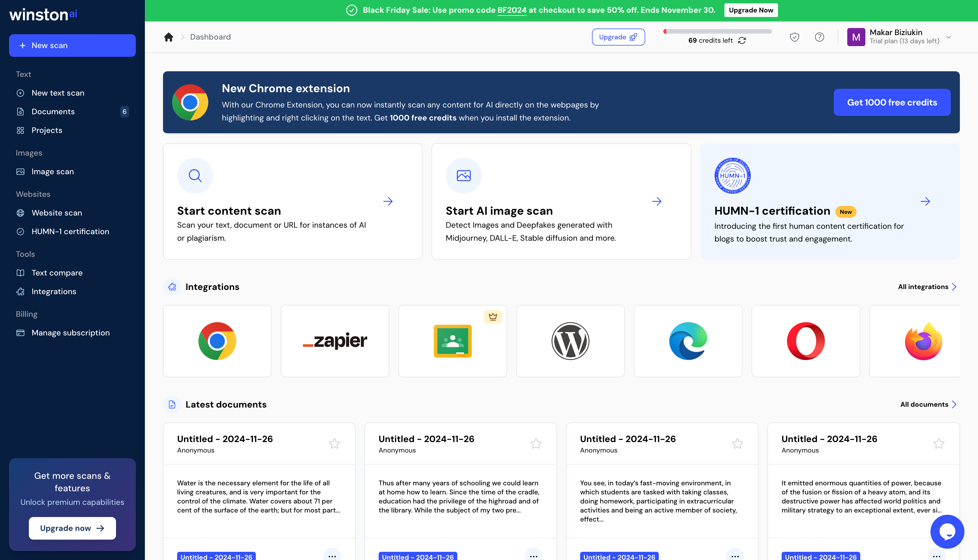Open options menu for the 'Water is' document
Screen dimensions: 978x560
pyautogui.click(x=332, y=556)
